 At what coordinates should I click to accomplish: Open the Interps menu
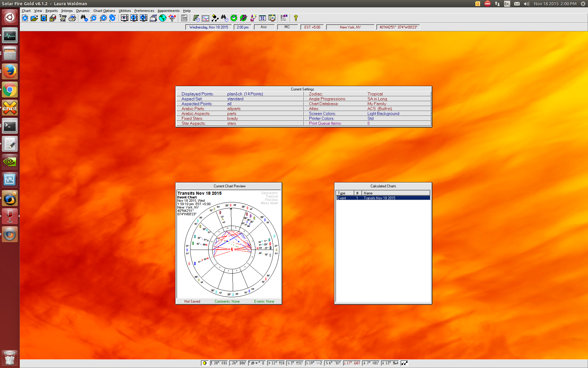tap(67, 11)
